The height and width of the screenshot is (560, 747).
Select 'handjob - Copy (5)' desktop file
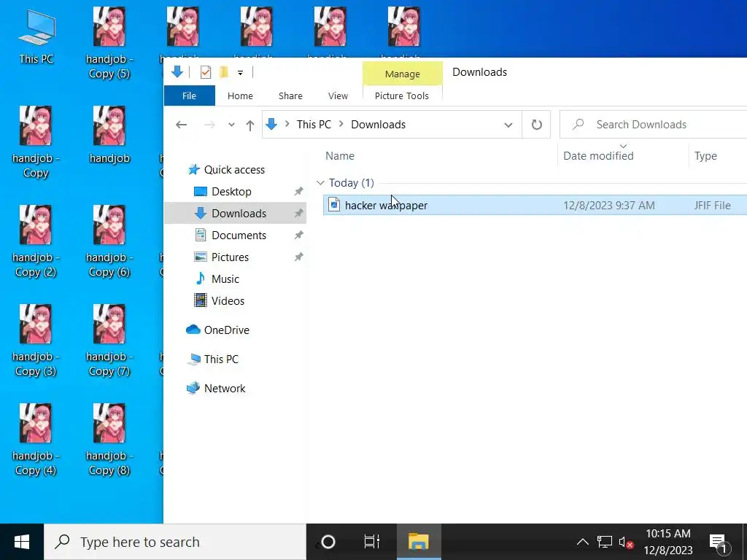[x=109, y=43]
